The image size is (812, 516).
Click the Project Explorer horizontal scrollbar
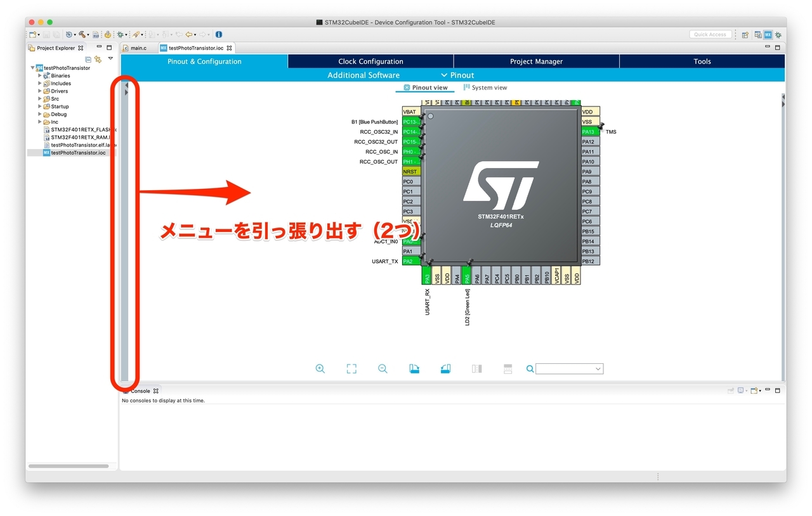(69, 466)
